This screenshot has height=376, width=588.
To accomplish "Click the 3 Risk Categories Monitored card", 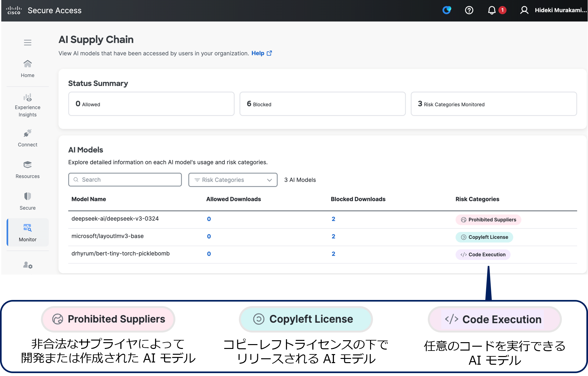I will (x=494, y=104).
